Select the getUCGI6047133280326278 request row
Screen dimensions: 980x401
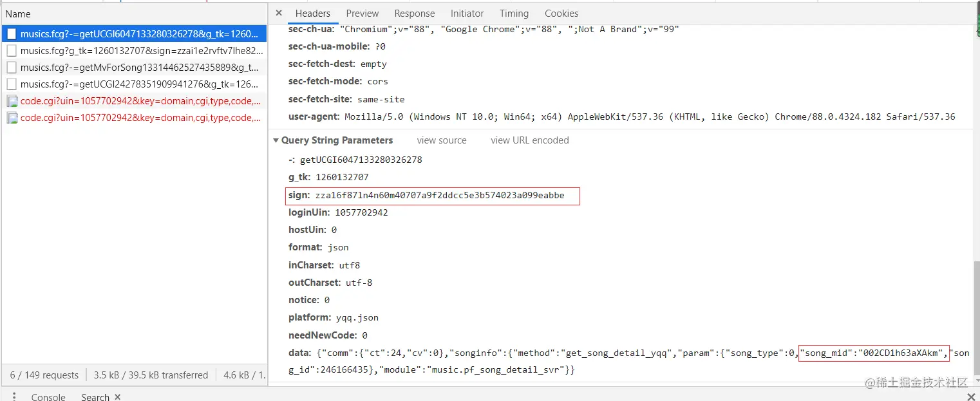pyautogui.click(x=134, y=33)
